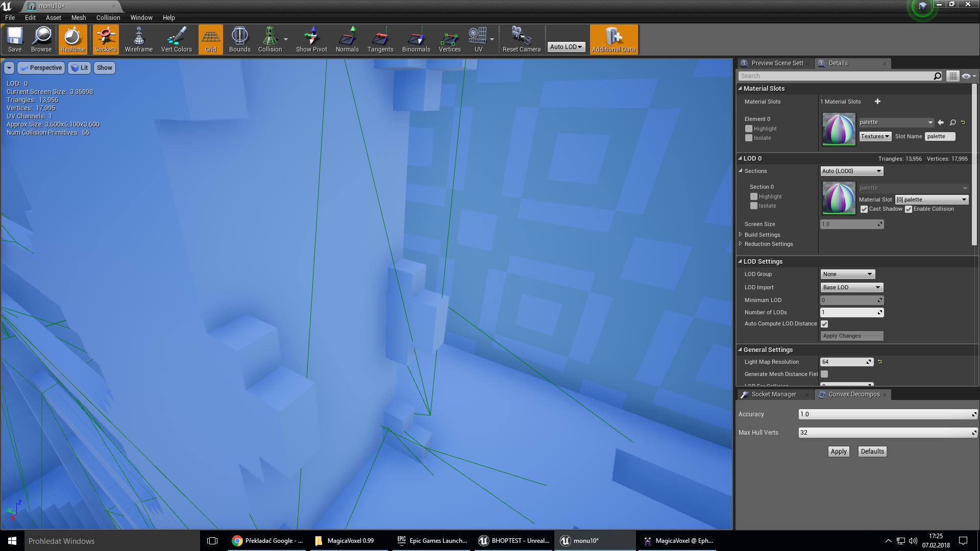Open the Collision menu
This screenshot has width=980, height=551.
click(x=108, y=17)
